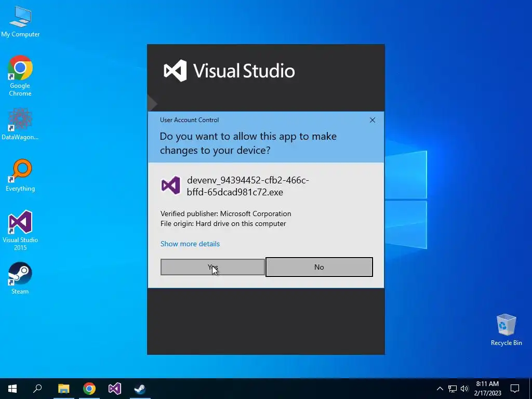
Task: Open Chrome from the taskbar
Action: click(x=89, y=389)
